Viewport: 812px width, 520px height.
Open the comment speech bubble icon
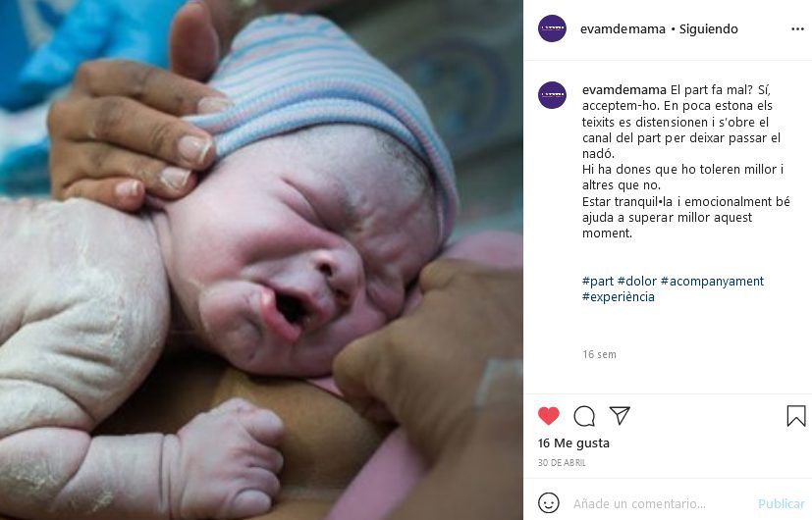point(584,416)
